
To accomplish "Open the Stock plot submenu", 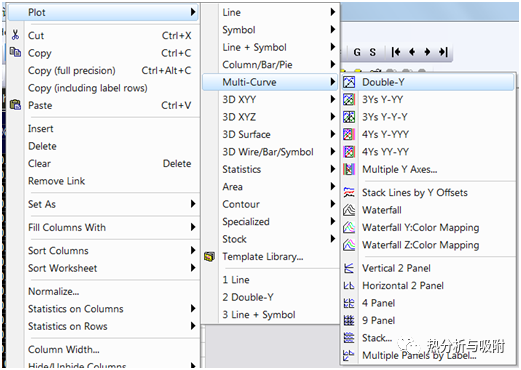I will click(x=270, y=239).
